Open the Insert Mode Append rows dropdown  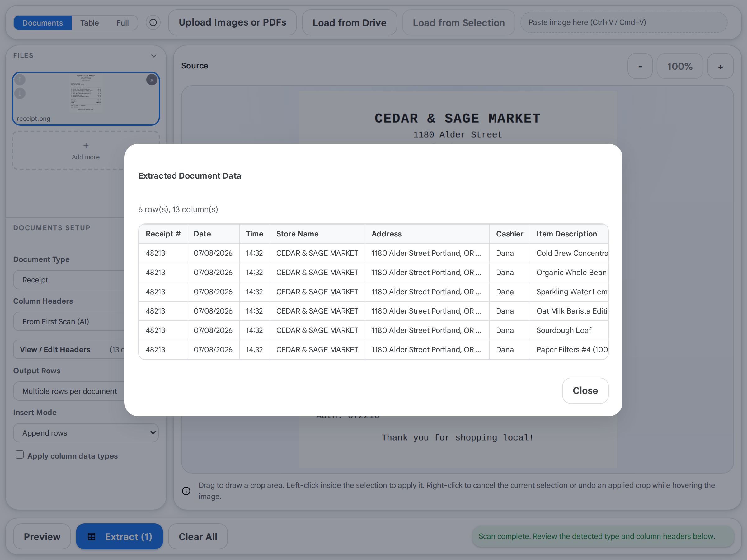point(86,433)
